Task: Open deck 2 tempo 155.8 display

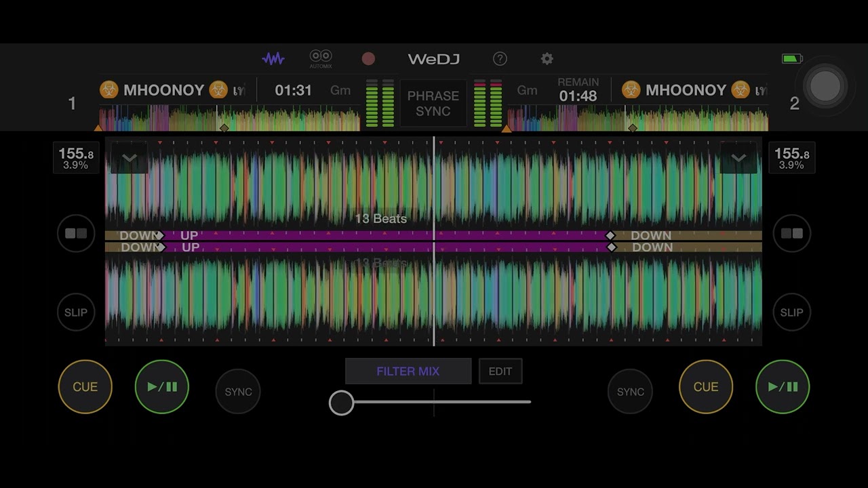Action: [x=792, y=158]
